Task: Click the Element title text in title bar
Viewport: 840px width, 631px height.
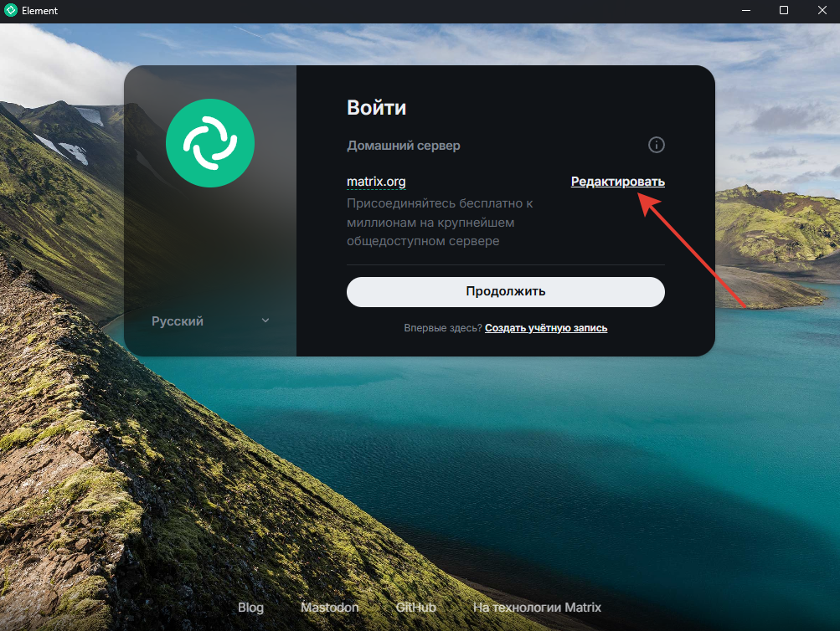Action: 39,11
